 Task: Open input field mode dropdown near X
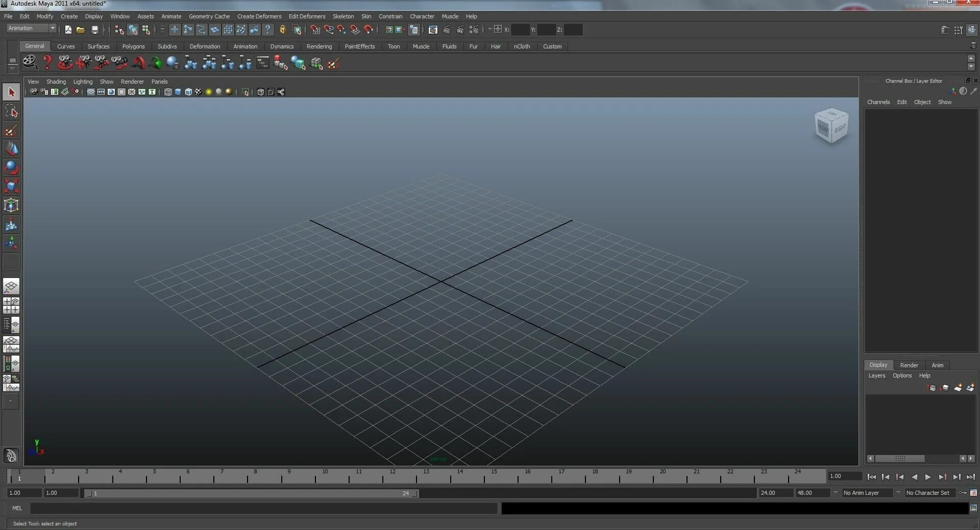tap(490, 29)
